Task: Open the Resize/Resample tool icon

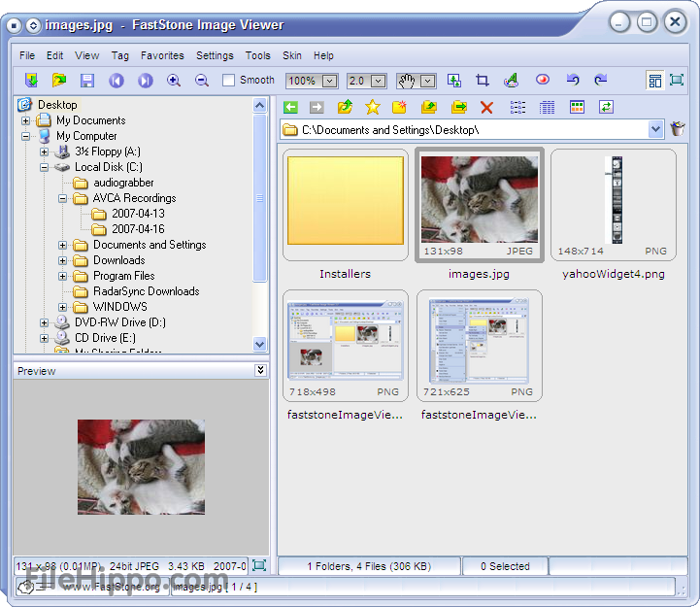Action: tap(454, 81)
